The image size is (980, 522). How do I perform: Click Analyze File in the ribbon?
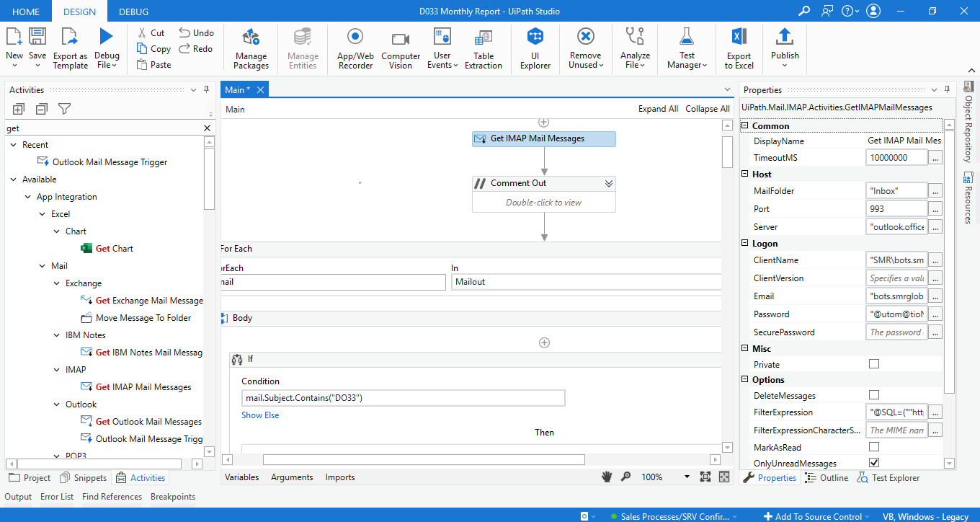point(635,48)
